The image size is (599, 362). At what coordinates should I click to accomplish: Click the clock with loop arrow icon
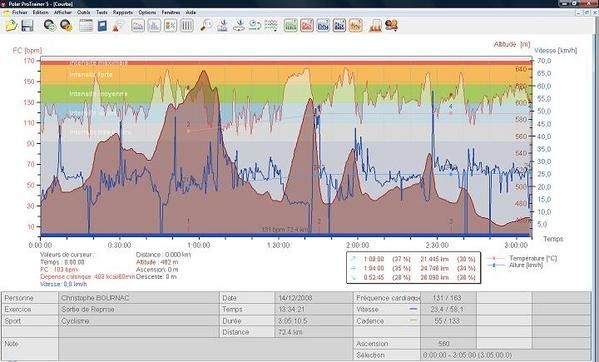[255, 26]
